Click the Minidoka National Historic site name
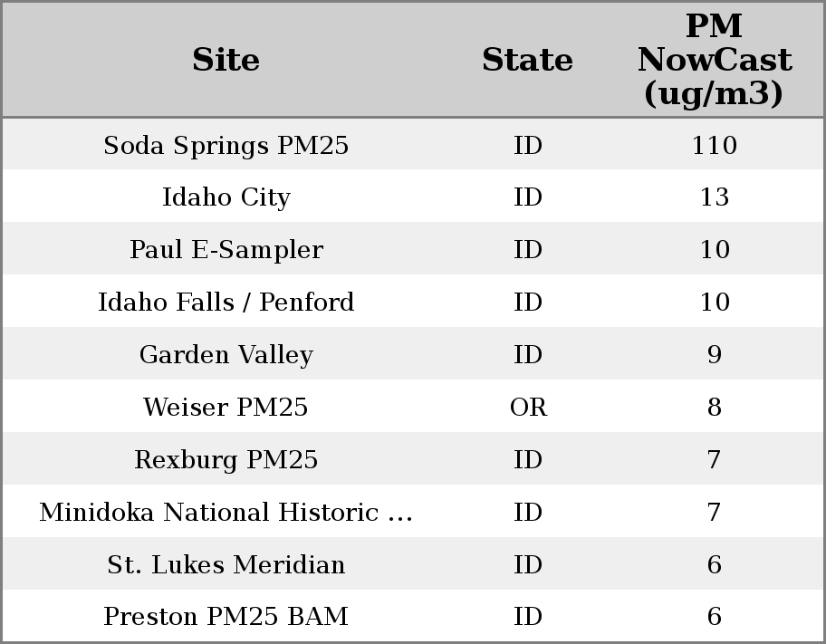 click(226, 513)
